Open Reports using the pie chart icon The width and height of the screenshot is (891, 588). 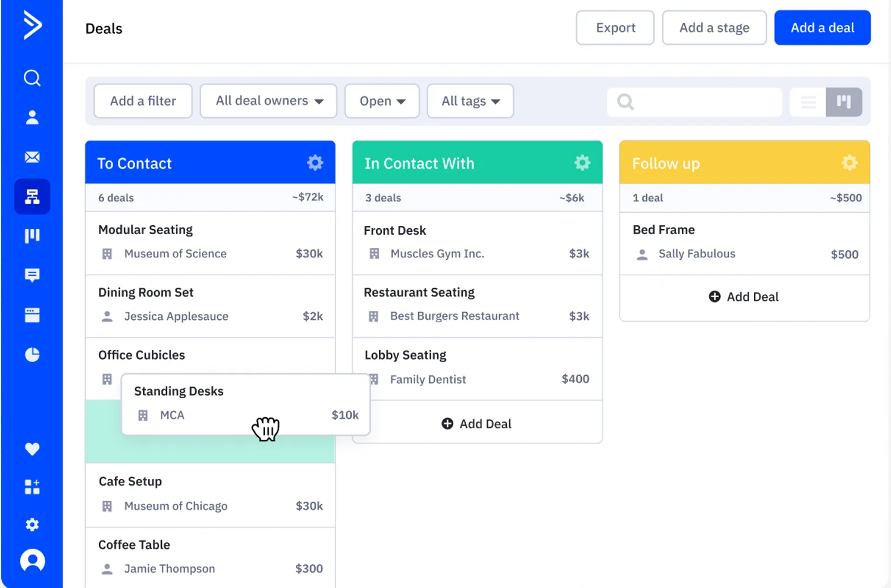[x=32, y=354]
